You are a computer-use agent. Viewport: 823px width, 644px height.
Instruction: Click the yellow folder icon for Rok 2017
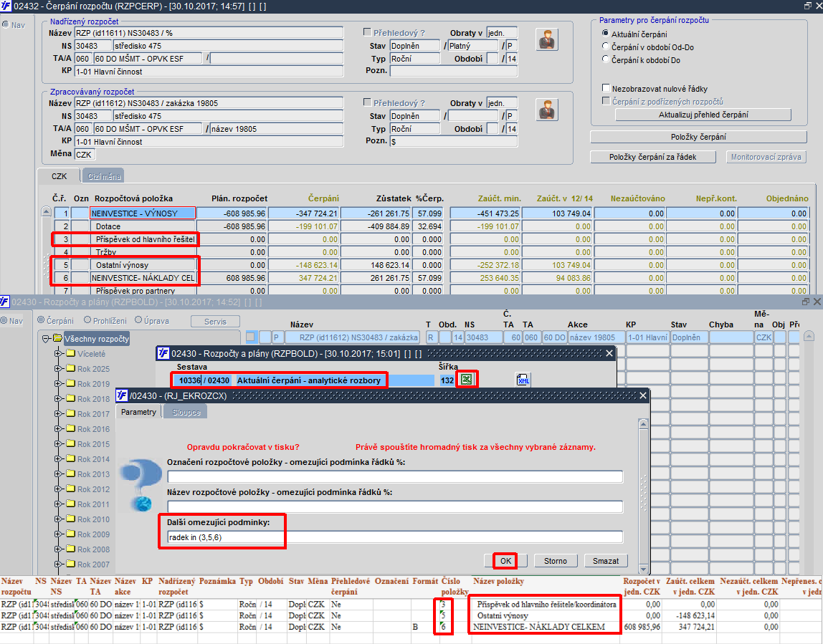tap(70, 414)
